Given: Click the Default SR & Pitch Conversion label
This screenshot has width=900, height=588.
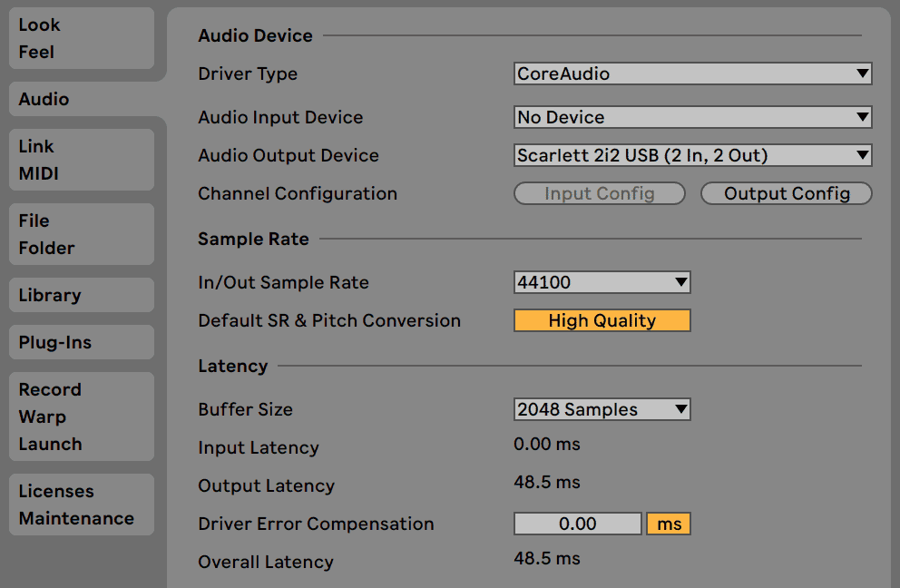Looking at the screenshot, I should pos(329,320).
